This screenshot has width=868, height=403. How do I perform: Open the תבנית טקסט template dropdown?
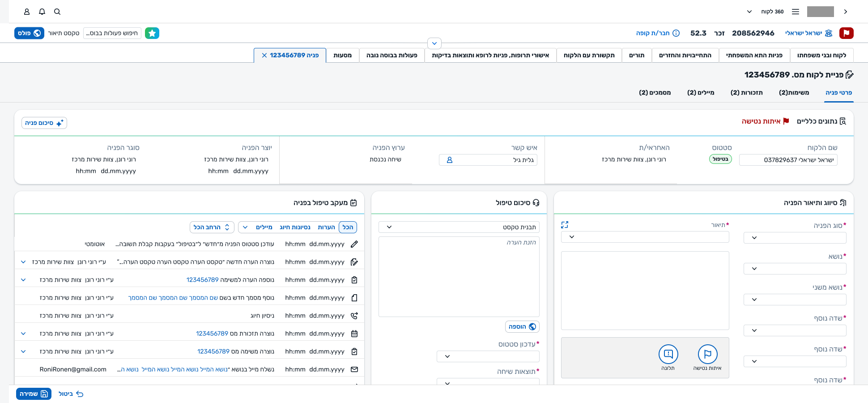point(459,227)
